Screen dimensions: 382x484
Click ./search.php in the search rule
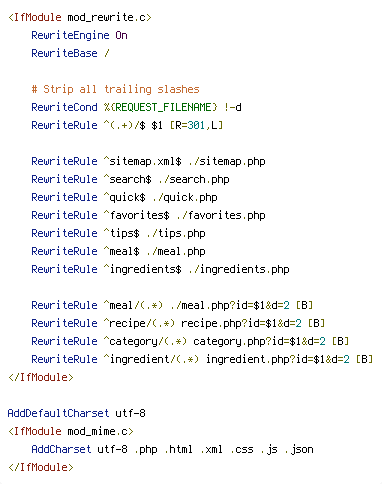(x=194, y=179)
